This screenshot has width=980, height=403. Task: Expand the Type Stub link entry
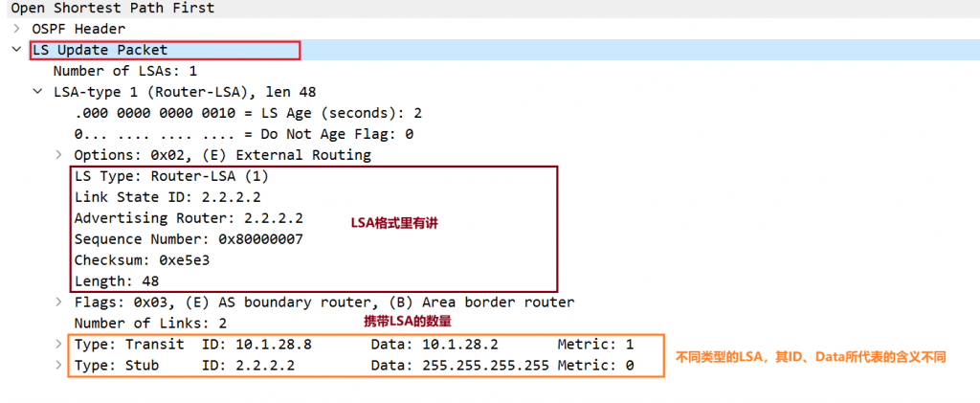(x=59, y=366)
